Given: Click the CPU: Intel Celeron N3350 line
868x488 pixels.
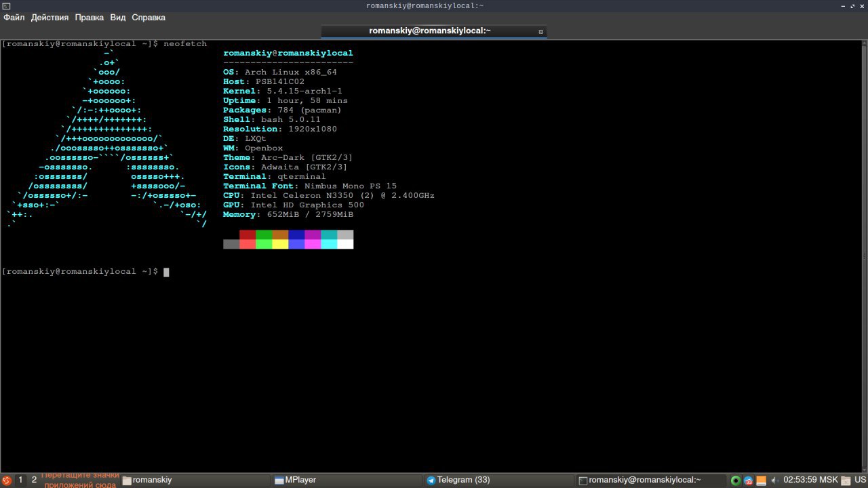Looking at the screenshot, I should click(329, 195).
